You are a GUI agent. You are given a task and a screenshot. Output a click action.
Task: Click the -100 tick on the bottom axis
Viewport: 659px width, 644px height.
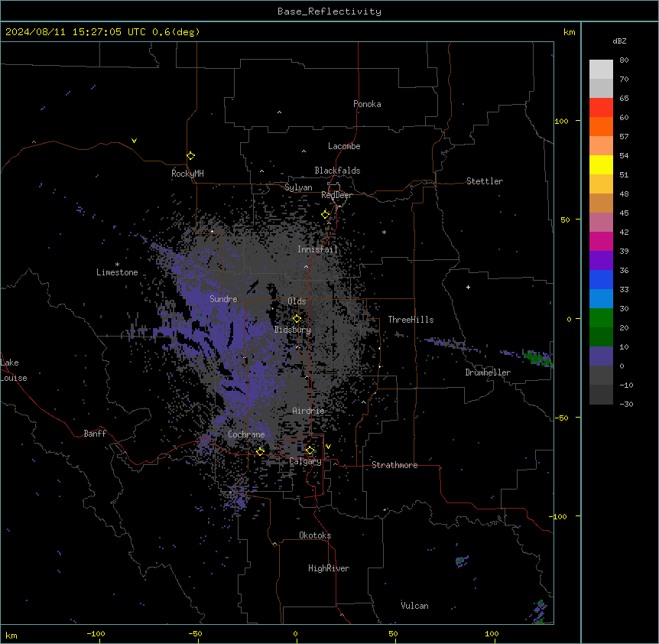pos(96,633)
